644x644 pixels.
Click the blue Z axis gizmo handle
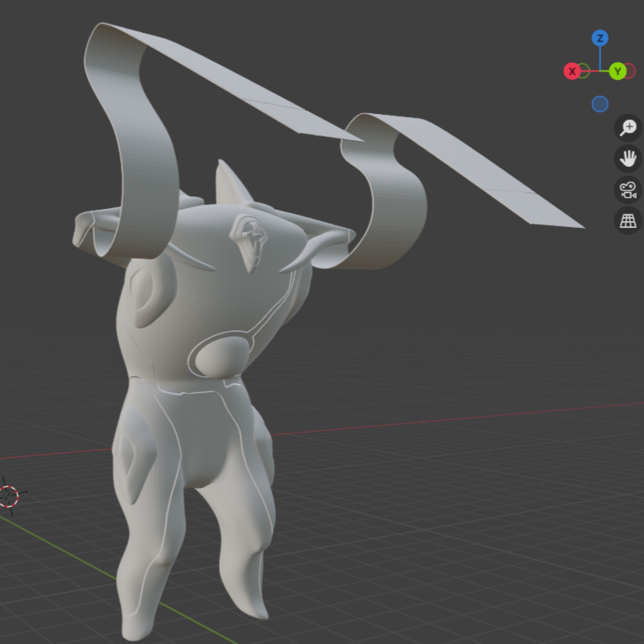point(600,39)
